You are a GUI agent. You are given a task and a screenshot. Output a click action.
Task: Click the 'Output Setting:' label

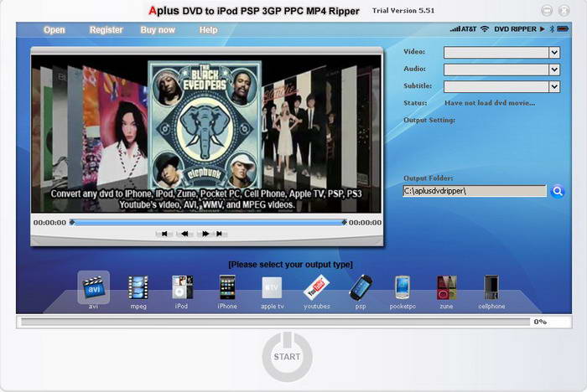coord(429,120)
